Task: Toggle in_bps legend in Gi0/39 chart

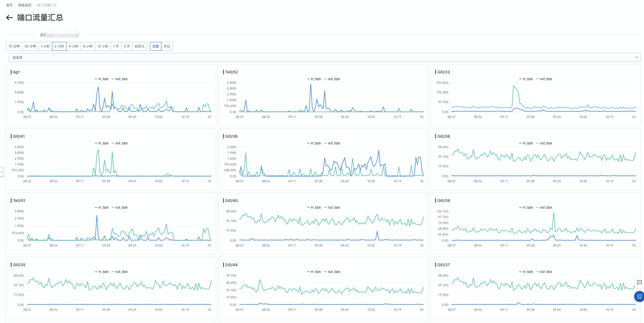Action: (x=526, y=207)
